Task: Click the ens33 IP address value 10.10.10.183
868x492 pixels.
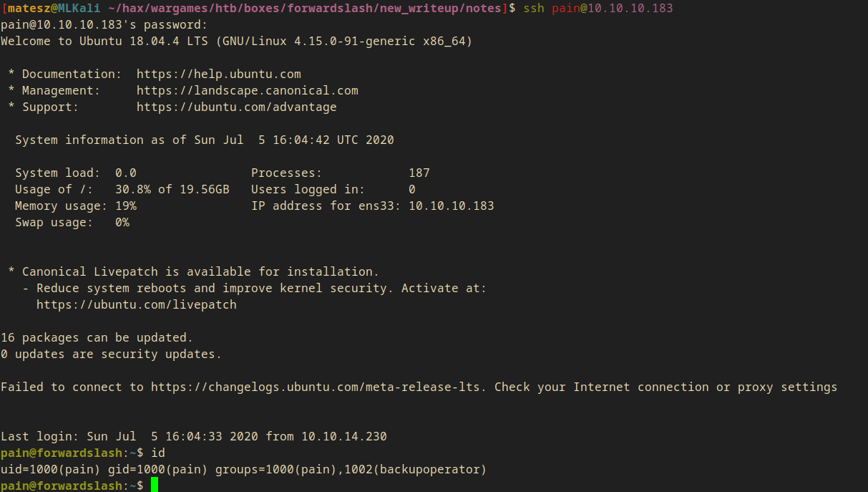Action: point(451,206)
